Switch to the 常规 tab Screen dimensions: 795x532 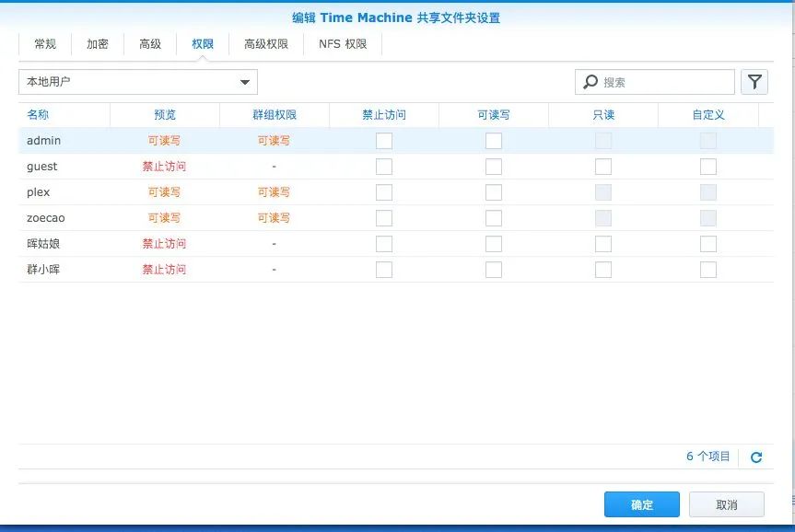point(45,44)
